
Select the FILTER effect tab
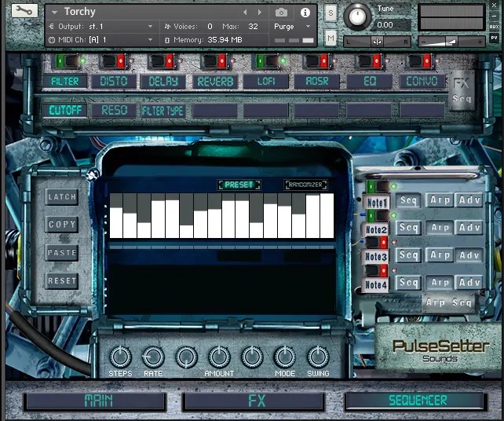[x=64, y=82]
